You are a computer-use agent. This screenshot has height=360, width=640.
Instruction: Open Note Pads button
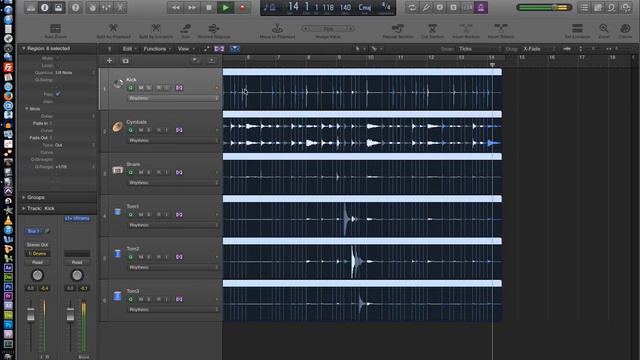598,7
